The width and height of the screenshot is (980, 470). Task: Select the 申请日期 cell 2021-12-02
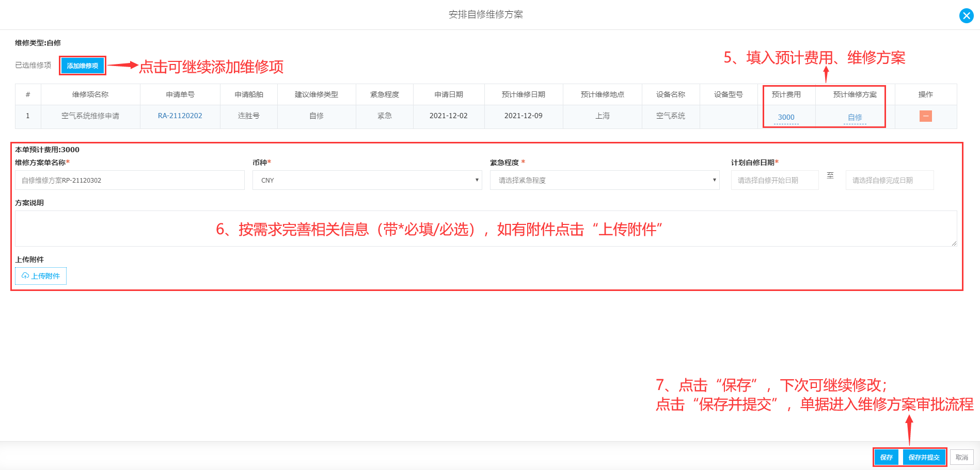click(449, 116)
